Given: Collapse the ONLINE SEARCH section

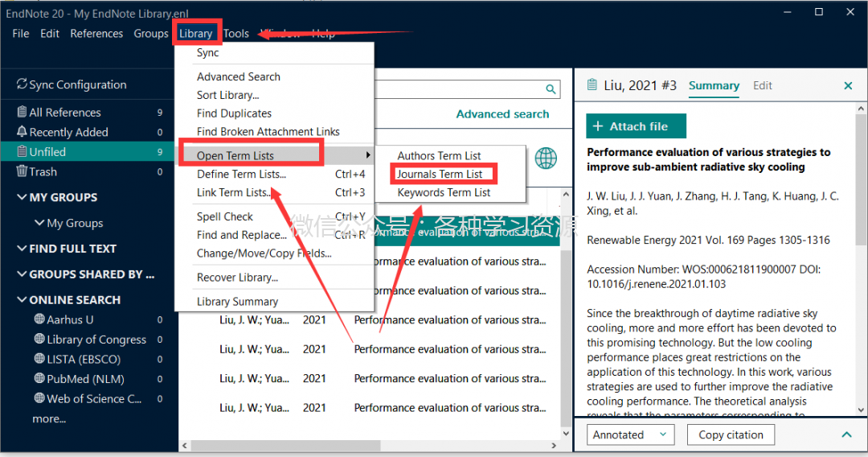Looking at the screenshot, I should pos(22,299).
